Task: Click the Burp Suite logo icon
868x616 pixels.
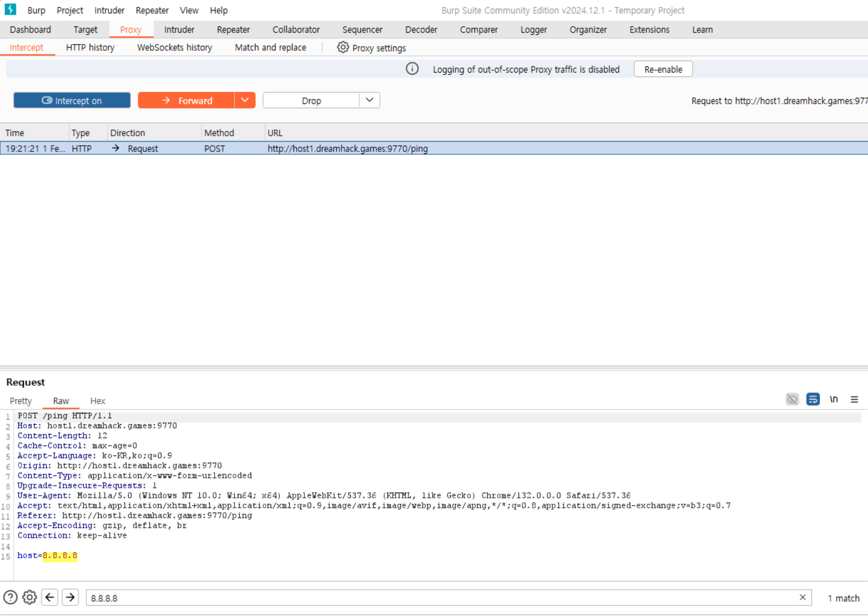Action: coord(10,9)
